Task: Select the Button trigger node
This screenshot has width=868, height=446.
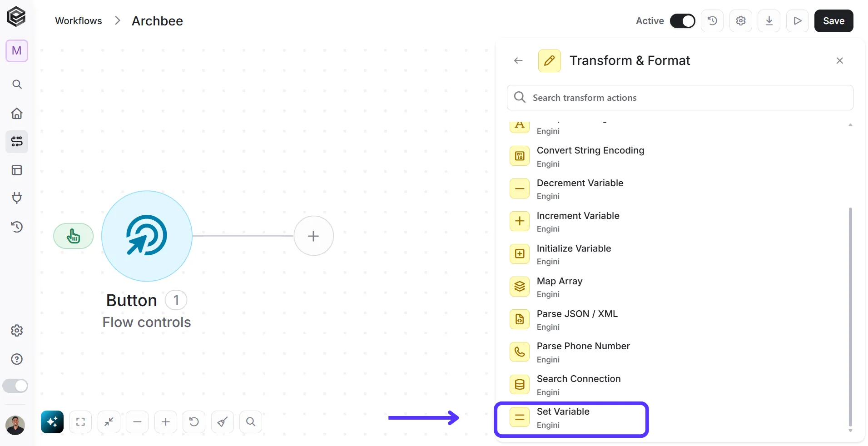Action: (147, 236)
